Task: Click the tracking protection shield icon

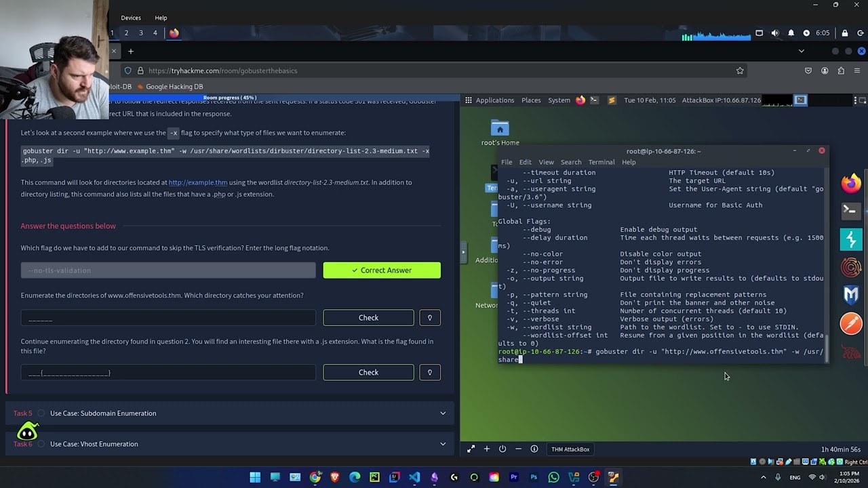Action: coord(127,70)
